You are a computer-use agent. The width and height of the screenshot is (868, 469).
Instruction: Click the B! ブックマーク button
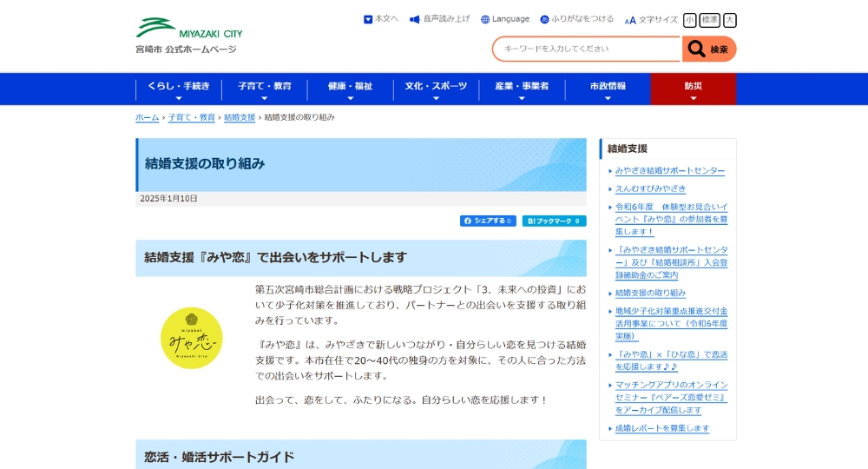(554, 221)
